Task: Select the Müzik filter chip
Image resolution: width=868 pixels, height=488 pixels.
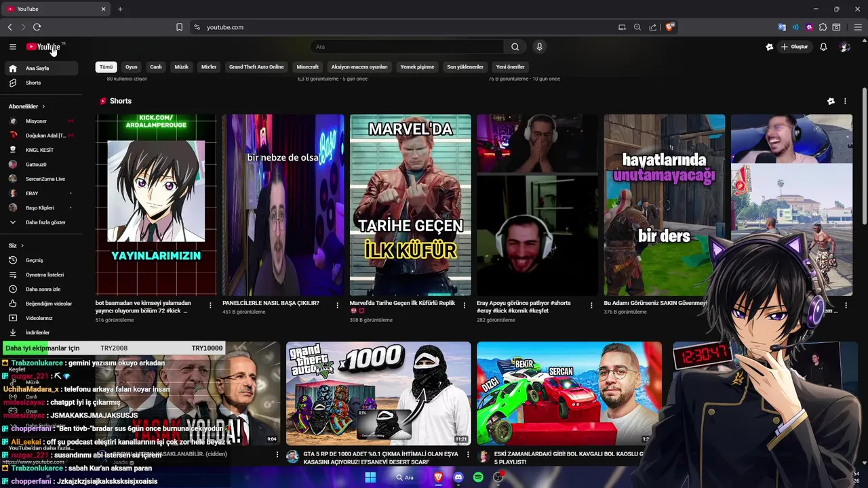Action: coord(182,67)
